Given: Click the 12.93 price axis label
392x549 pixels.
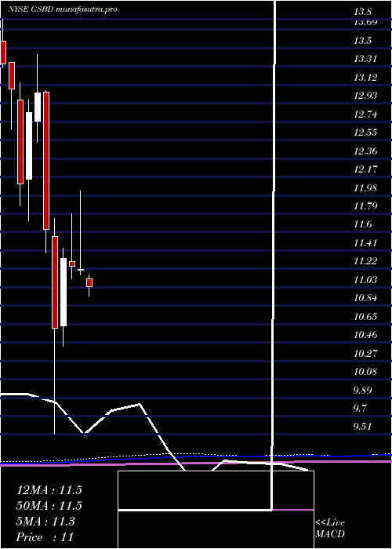Looking at the screenshot, I should [x=365, y=95].
